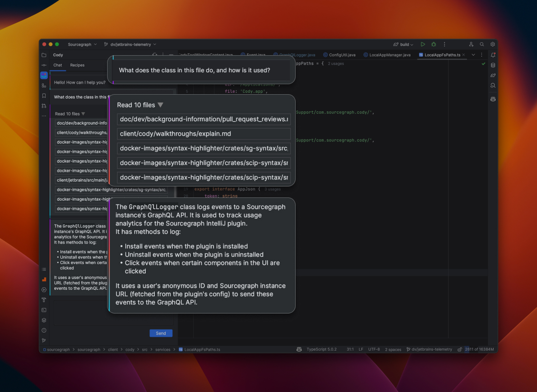537x392 pixels.
Task: Open the layers stack tool window
Action: [44, 321]
